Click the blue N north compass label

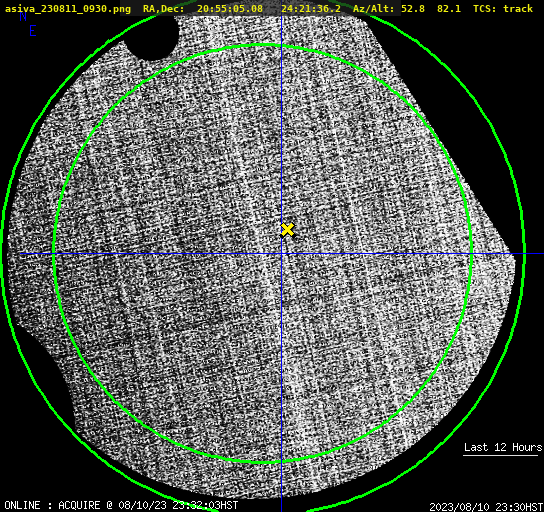click(23, 16)
